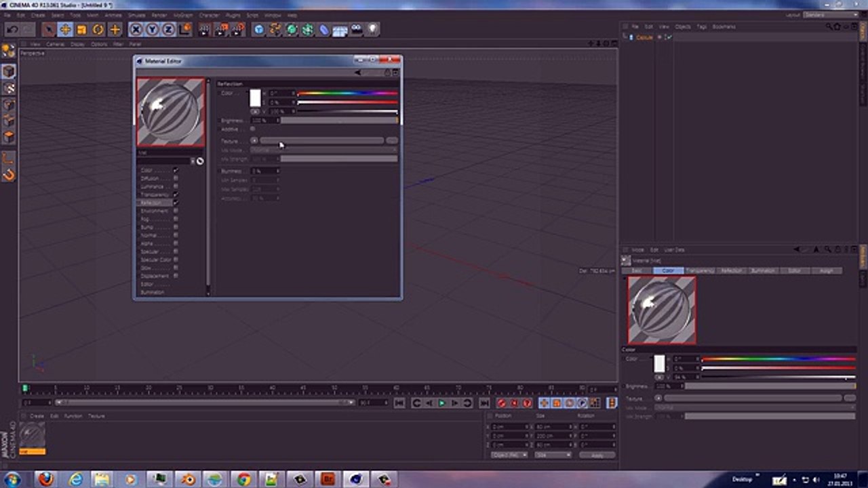Click the floor scene icon
The image size is (868, 488).
[340, 29]
